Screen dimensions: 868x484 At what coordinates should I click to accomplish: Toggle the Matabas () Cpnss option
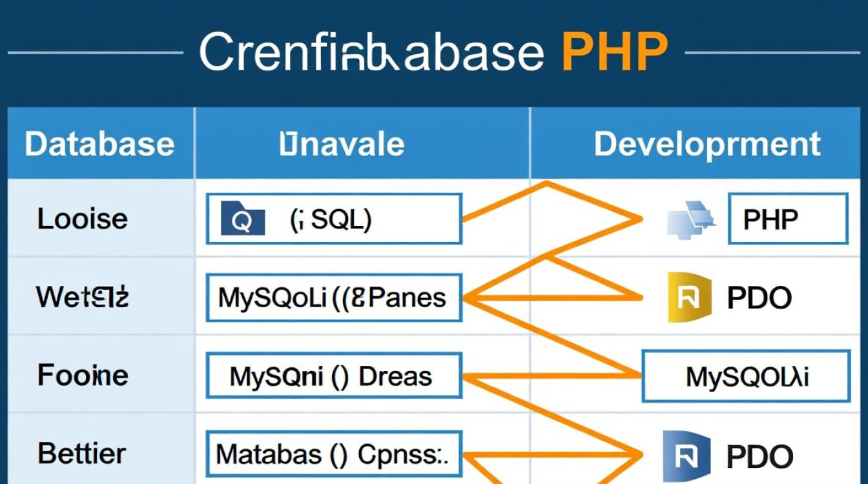point(333,454)
